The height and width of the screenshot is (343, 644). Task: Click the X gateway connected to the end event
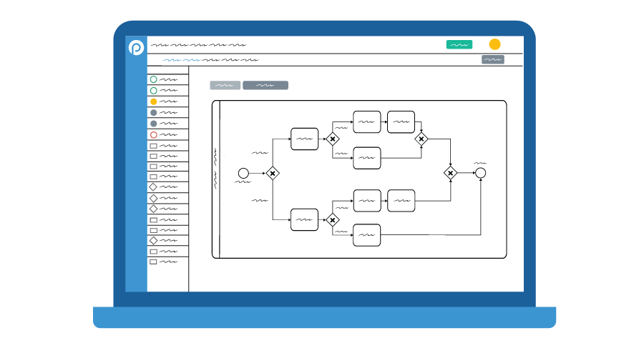pyautogui.click(x=451, y=173)
